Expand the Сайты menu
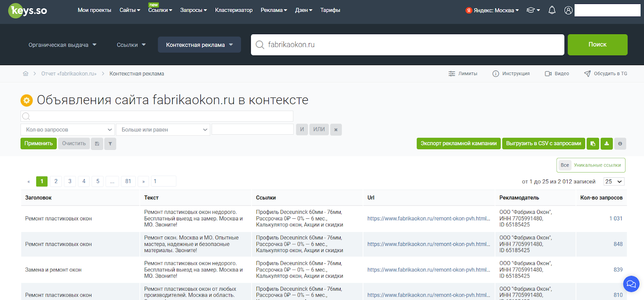Image resolution: width=644 pixels, height=300 pixels. (x=130, y=10)
